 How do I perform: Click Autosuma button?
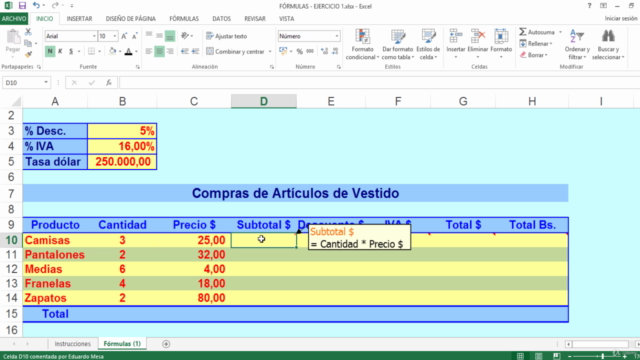point(537,32)
